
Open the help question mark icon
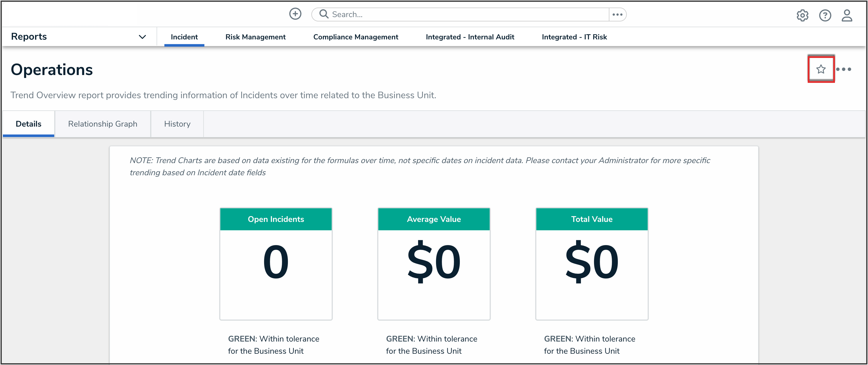point(825,15)
